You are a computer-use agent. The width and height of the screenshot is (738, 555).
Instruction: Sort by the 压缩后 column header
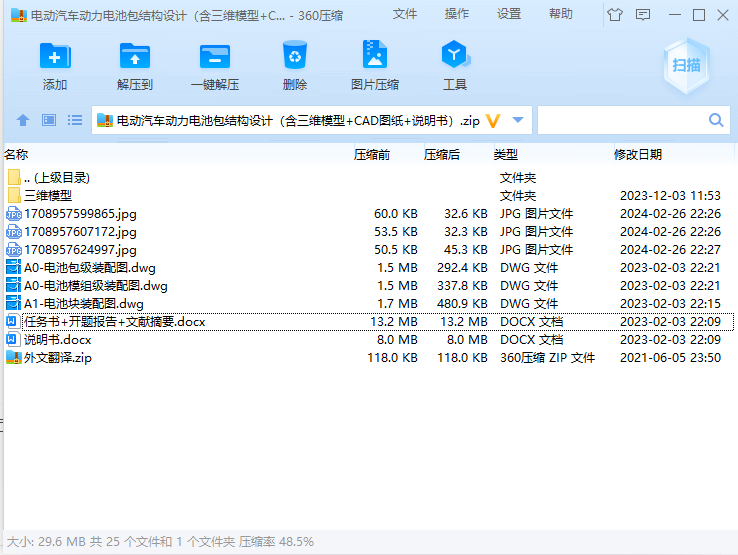coord(441,155)
